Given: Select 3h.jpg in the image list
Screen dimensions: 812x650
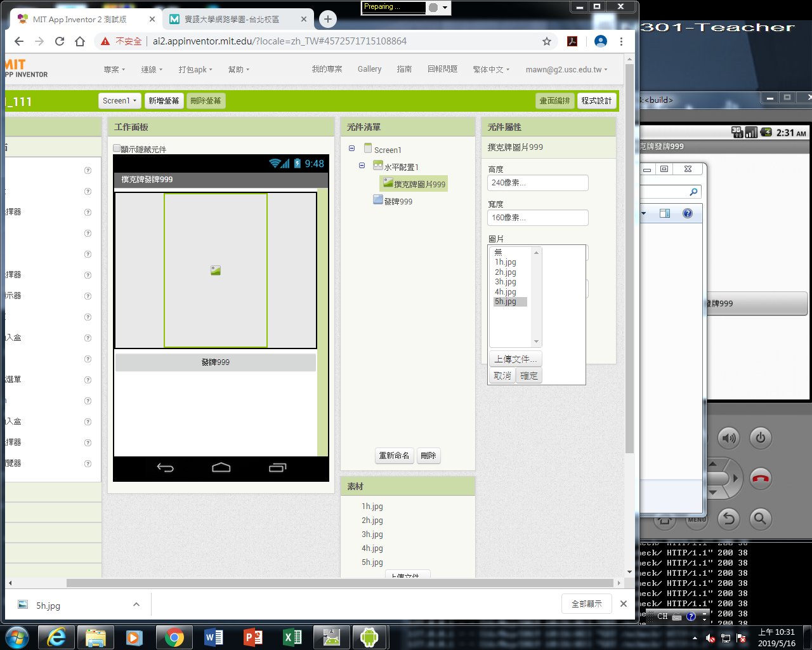Looking at the screenshot, I should 506,282.
